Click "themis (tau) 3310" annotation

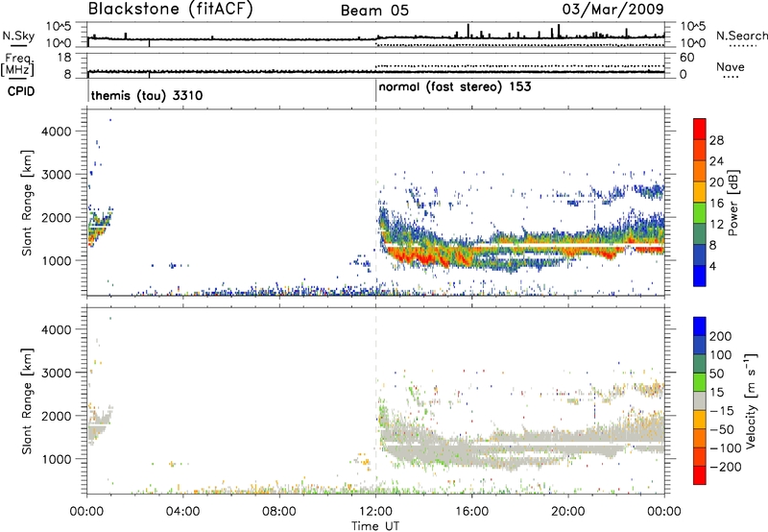click(x=147, y=95)
